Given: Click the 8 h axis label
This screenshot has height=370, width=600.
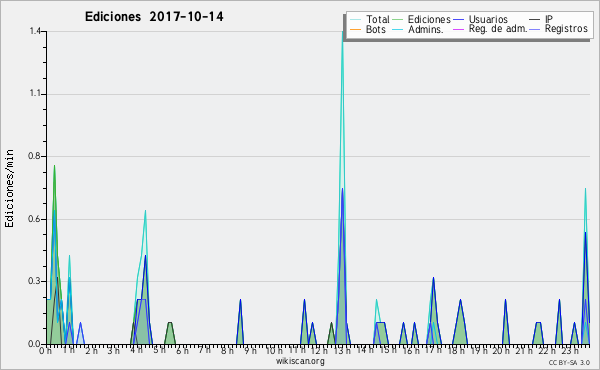Looking at the screenshot, I should [x=227, y=350].
